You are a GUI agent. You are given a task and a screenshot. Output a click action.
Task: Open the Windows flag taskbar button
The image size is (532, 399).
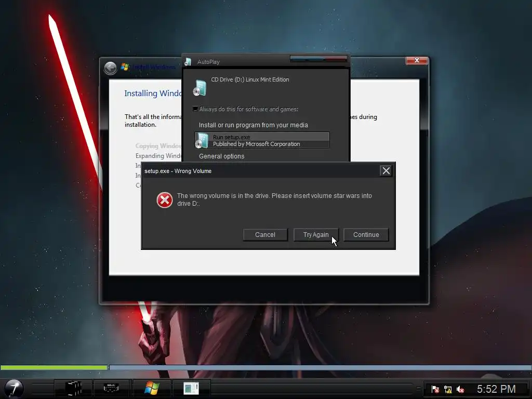[152, 388]
